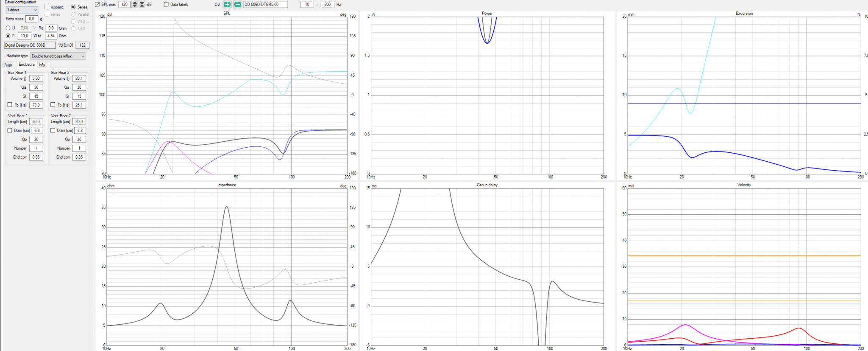Click Box Rear 1 Qa field
The height and width of the screenshot is (351, 868).
[36, 87]
